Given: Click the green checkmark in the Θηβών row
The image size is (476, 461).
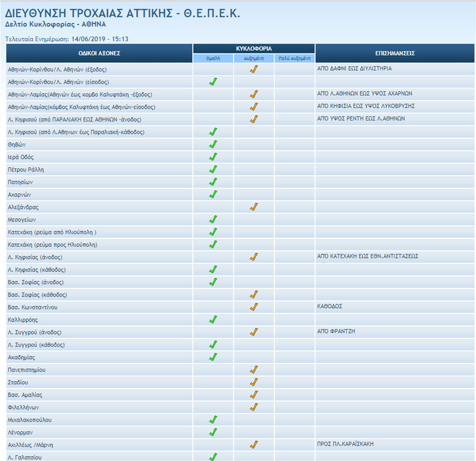Looking at the screenshot, I should pos(213,144).
